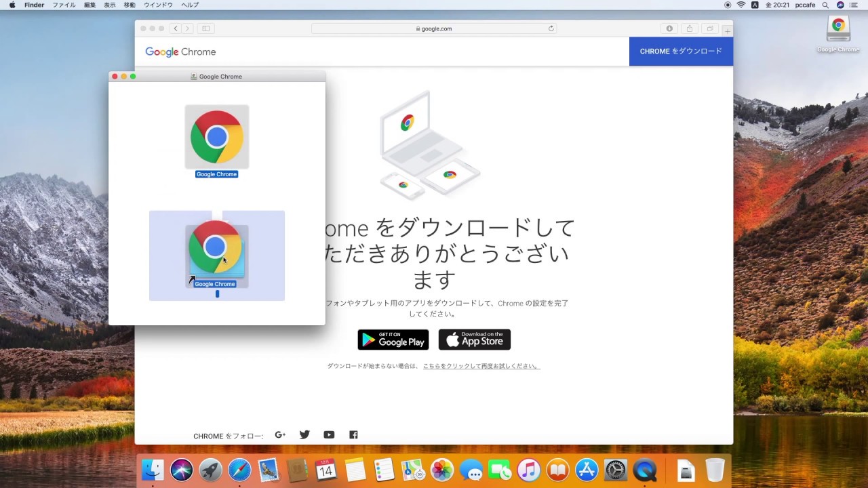Open Finder from the Dock
The width and height of the screenshot is (868, 488).
point(153,470)
